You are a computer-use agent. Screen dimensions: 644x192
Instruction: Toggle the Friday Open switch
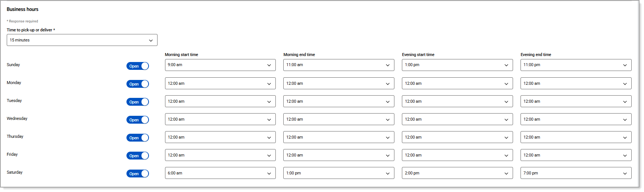pyautogui.click(x=138, y=156)
